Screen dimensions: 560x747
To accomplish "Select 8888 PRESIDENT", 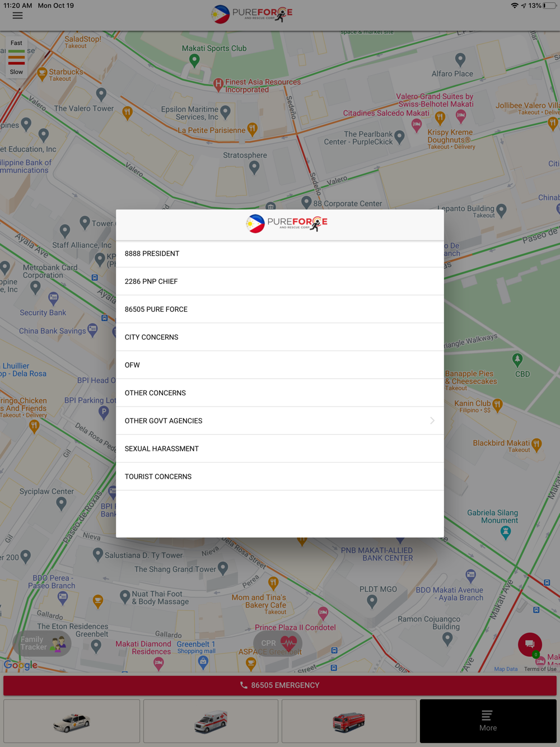I will [280, 254].
